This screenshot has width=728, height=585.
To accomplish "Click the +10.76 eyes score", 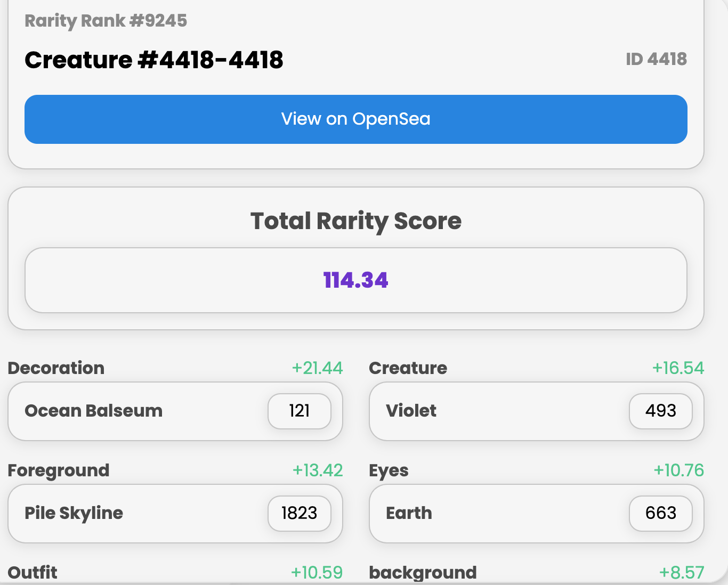I will coord(679,470).
